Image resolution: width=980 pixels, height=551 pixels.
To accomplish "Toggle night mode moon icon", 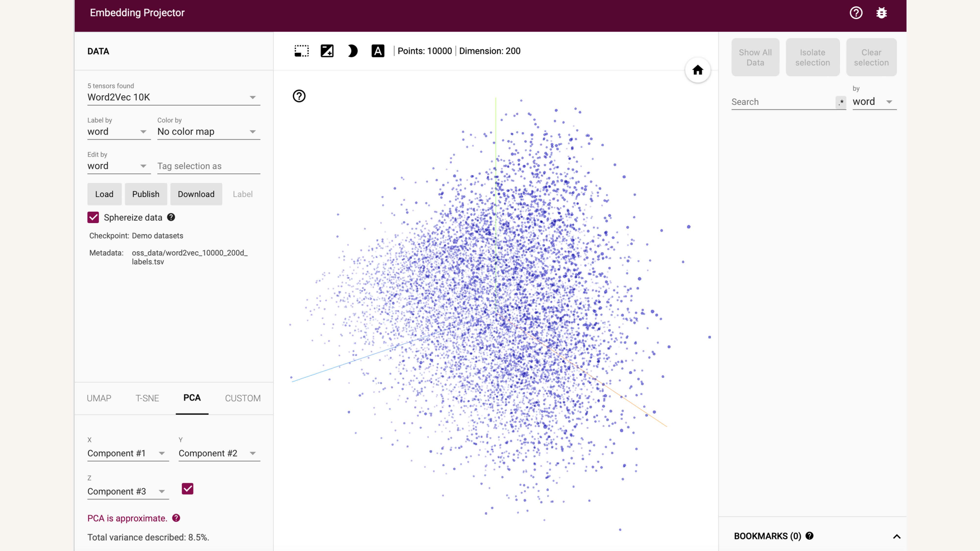I will tap(352, 51).
